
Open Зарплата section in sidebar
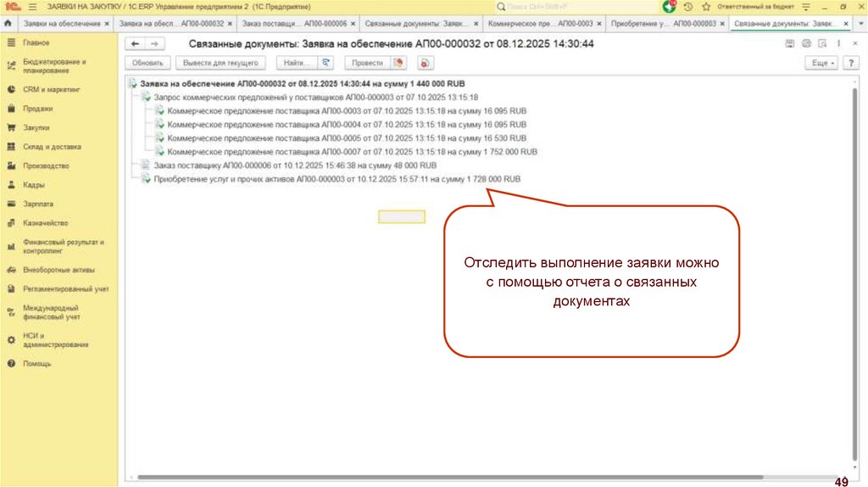(x=38, y=204)
